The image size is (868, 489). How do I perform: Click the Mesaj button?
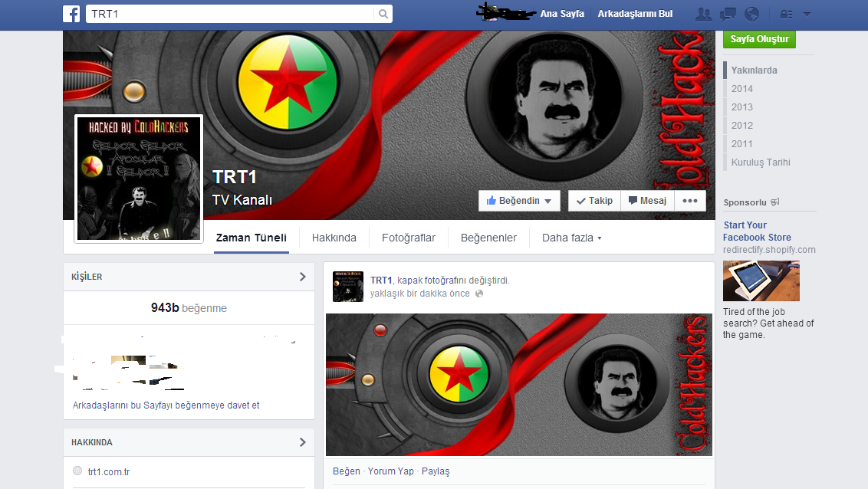click(648, 201)
